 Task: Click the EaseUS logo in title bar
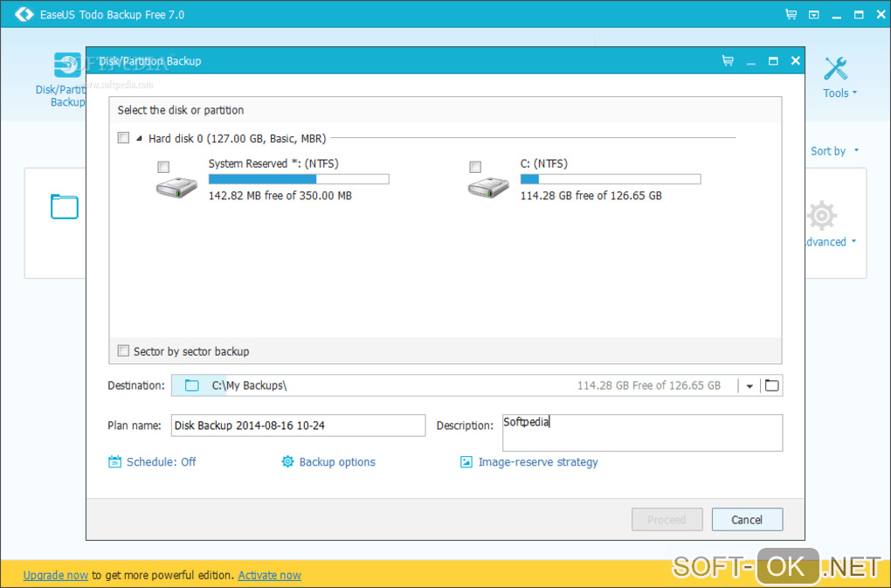click(24, 14)
